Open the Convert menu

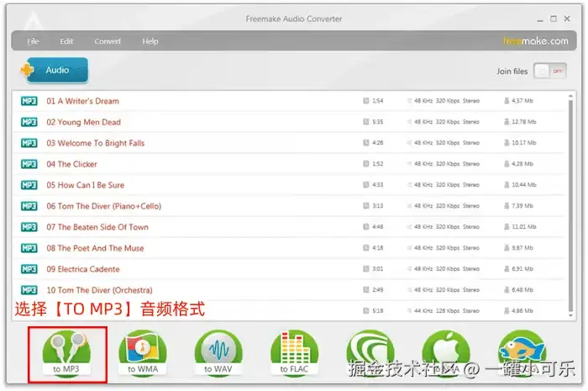coord(108,41)
